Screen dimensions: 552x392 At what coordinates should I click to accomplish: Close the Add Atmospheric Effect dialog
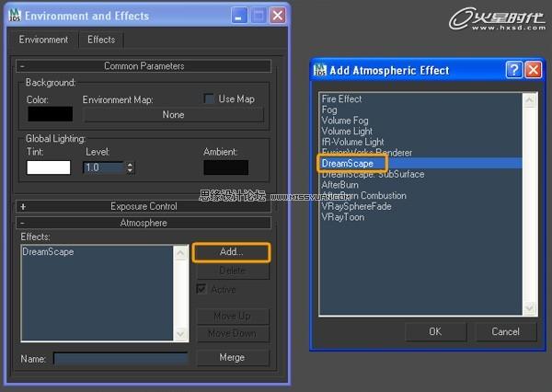[532, 70]
